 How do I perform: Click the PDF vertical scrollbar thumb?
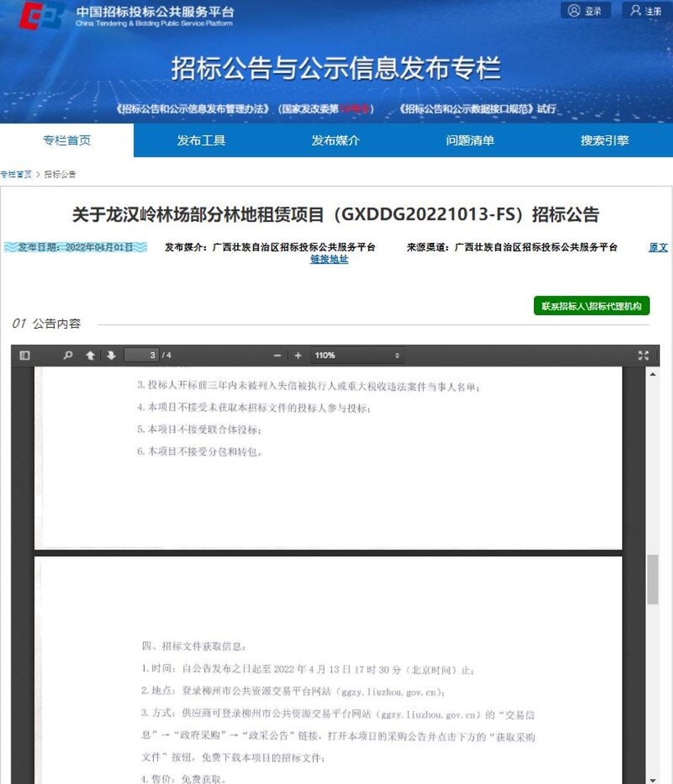[653, 579]
